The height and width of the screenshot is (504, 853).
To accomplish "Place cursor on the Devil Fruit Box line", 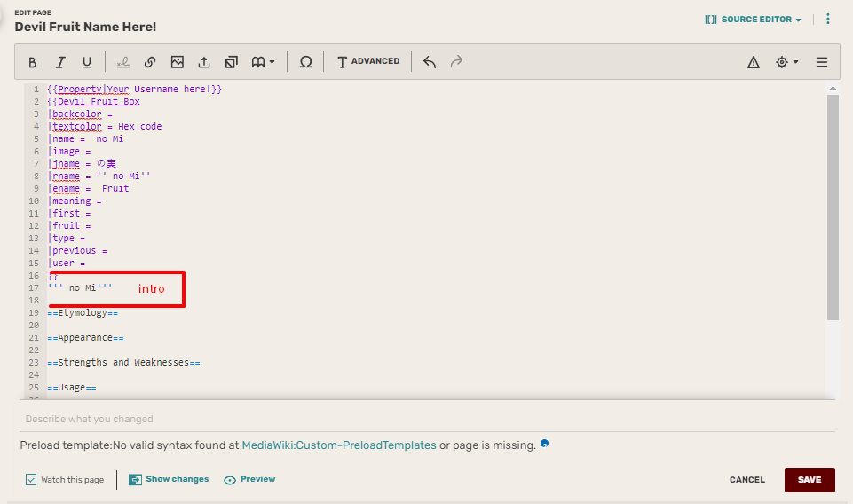I will click(93, 102).
